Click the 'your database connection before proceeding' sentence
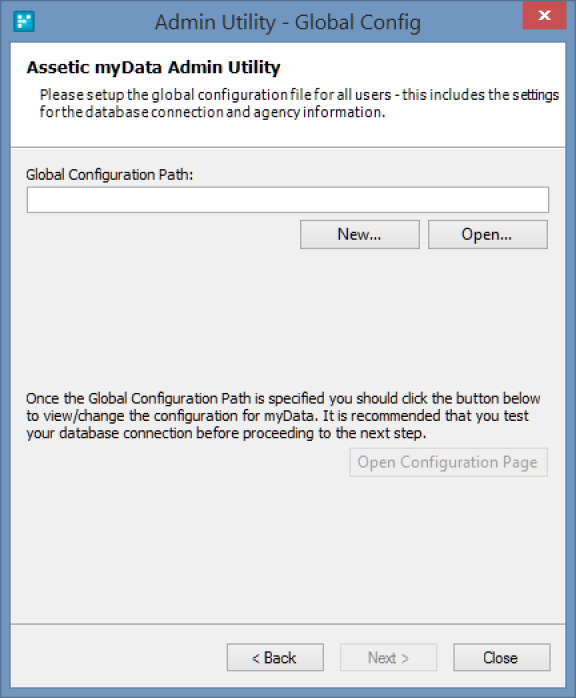Image resolution: width=576 pixels, height=698 pixels. click(226, 433)
